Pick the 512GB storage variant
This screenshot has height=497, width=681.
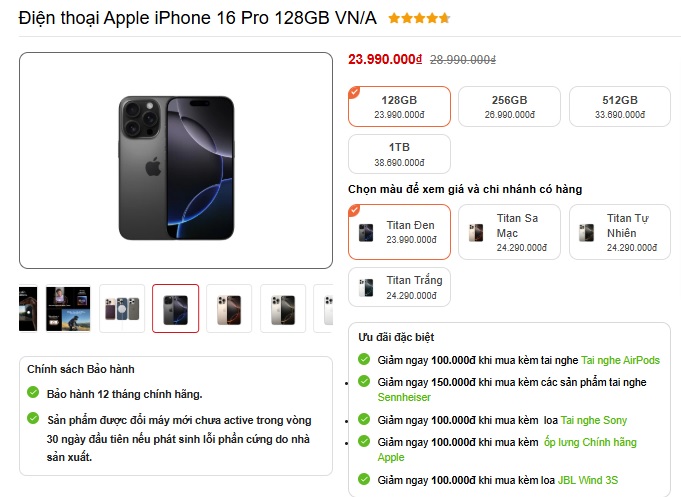(620, 106)
